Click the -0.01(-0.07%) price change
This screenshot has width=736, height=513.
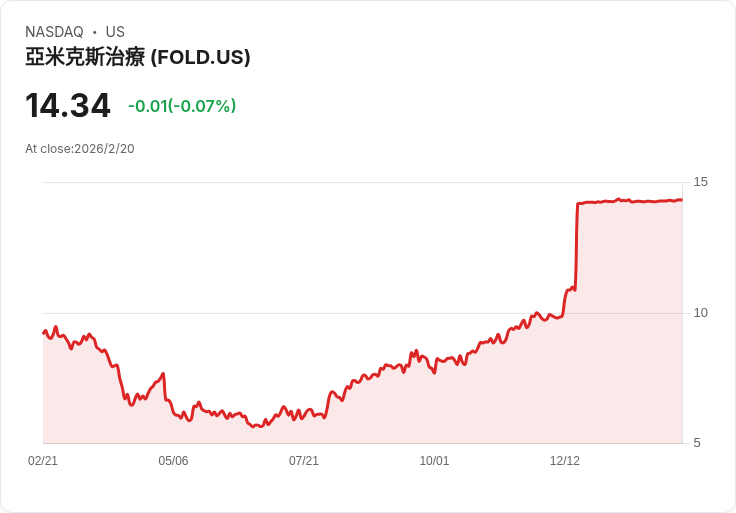pyautogui.click(x=182, y=106)
